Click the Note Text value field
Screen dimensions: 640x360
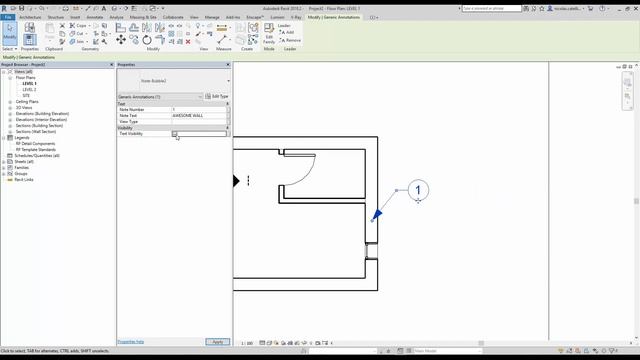point(199,116)
